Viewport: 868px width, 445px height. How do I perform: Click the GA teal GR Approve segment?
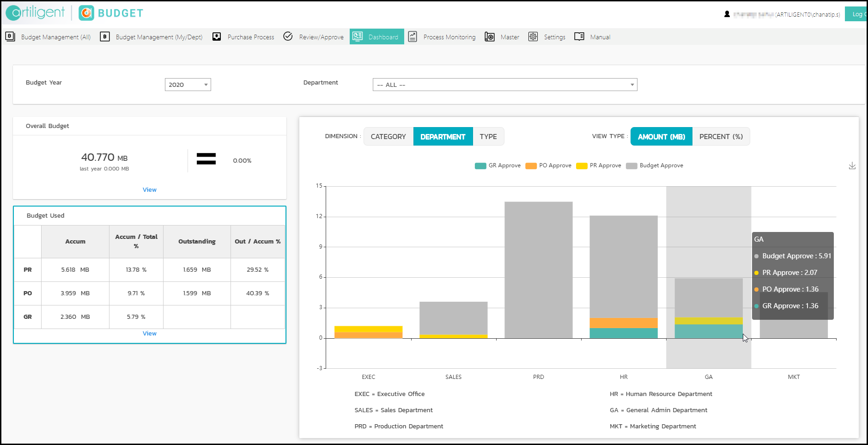point(709,331)
